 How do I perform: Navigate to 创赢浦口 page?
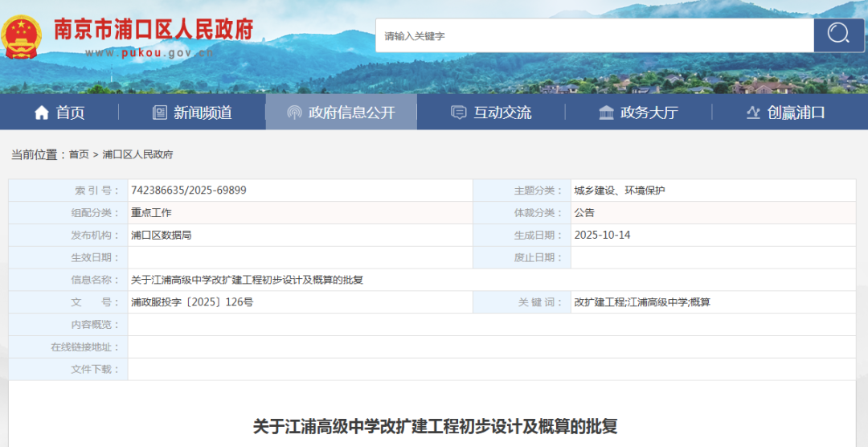tap(796, 113)
